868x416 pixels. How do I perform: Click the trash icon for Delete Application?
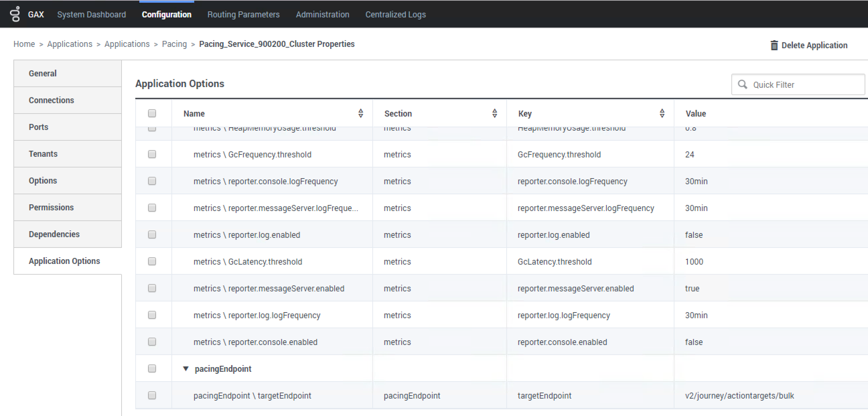tap(774, 45)
